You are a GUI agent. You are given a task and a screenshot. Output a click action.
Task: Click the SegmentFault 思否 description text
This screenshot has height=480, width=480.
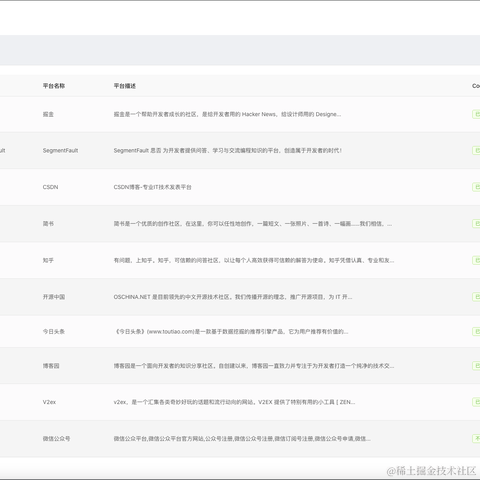click(x=228, y=151)
